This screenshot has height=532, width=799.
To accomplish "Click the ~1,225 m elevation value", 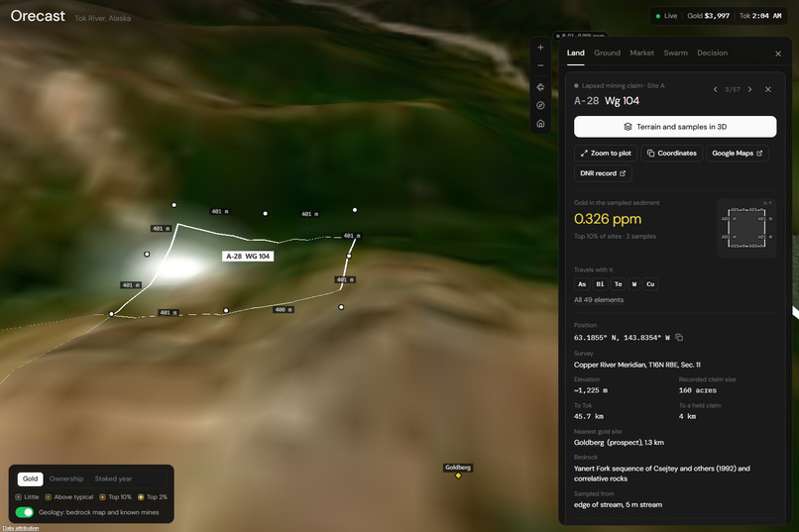I will [x=591, y=390].
